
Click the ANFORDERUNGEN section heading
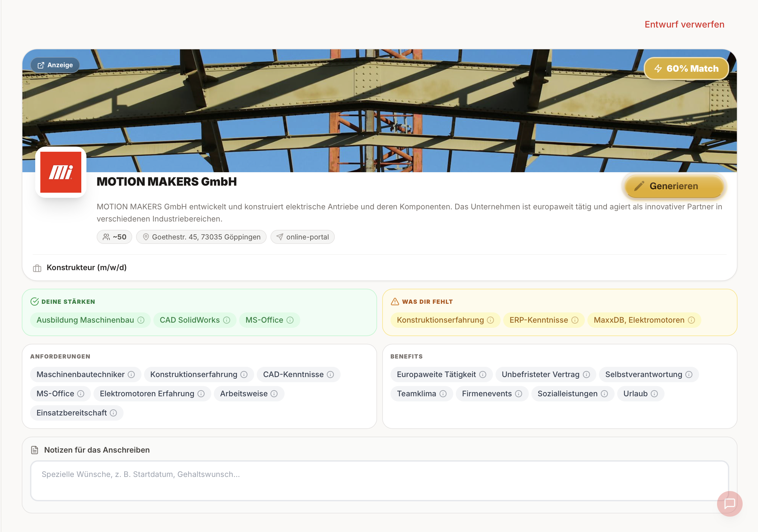pos(60,356)
